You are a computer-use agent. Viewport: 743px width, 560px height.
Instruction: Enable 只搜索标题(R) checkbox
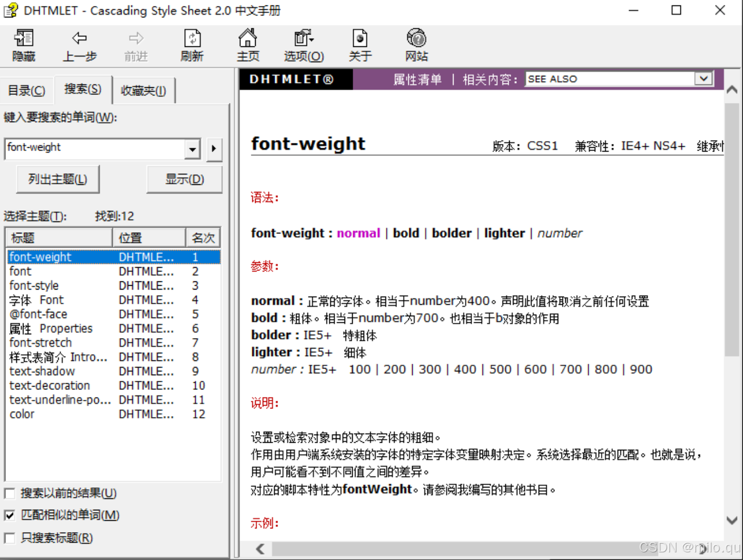coord(9,538)
